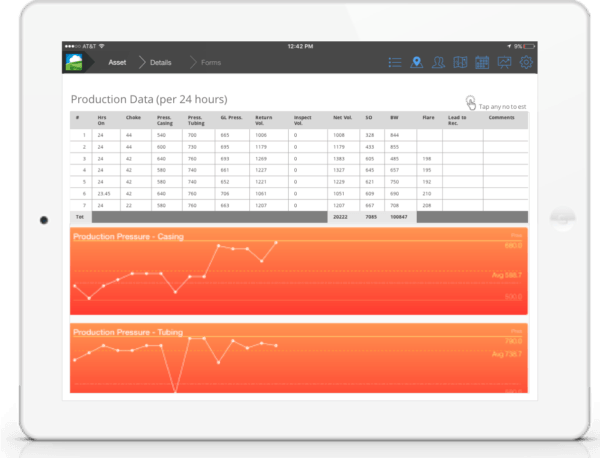Tap the last data point on Casing chart
Image resolution: width=600 pixels, height=458 pixels.
276,243
